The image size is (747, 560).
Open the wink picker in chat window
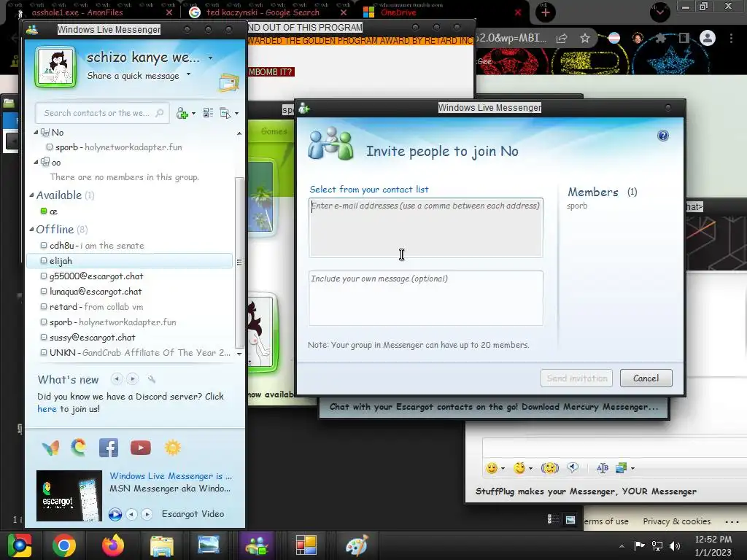pyautogui.click(x=519, y=468)
